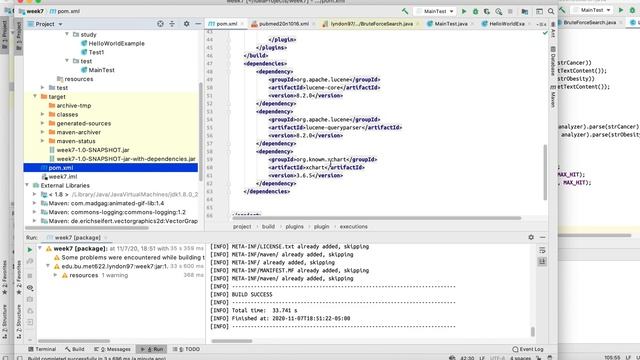This screenshot has height=360, width=640.
Task: Click the build hammer icon in right window
Action: [562, 10]
